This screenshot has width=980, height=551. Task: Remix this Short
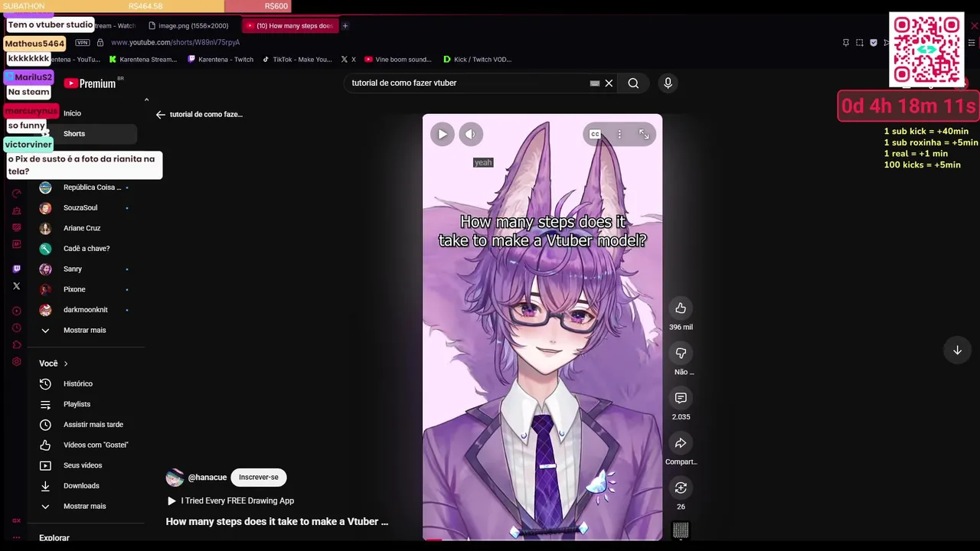click(x=681, y=487)
